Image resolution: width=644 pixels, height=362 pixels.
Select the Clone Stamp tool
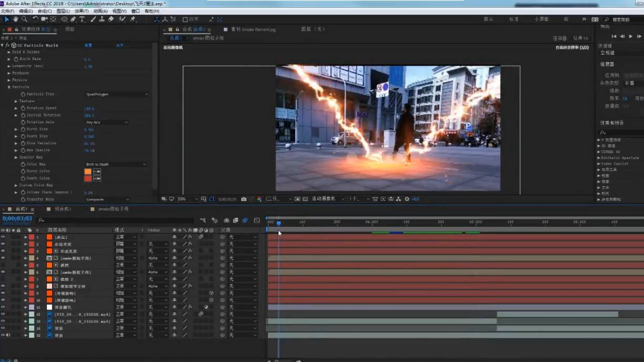(102, 19)
